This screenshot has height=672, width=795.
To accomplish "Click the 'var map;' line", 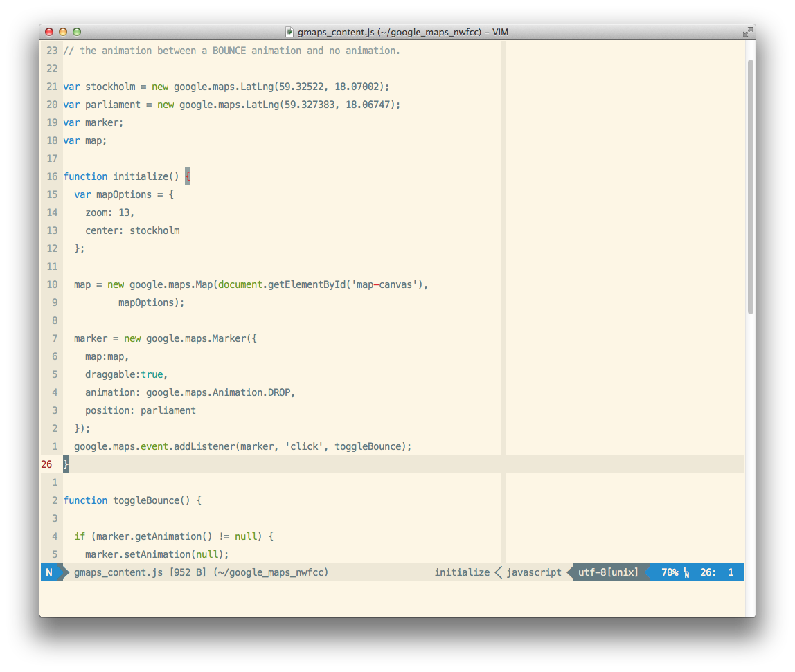I will pyautogui.click(x=84, y=140).
